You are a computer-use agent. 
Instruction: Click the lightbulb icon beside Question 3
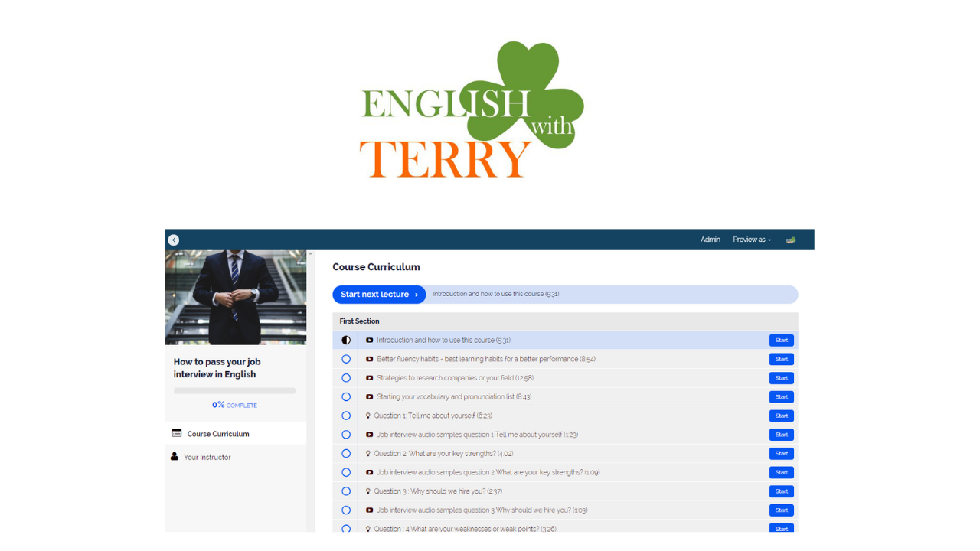tap(368, 491)
